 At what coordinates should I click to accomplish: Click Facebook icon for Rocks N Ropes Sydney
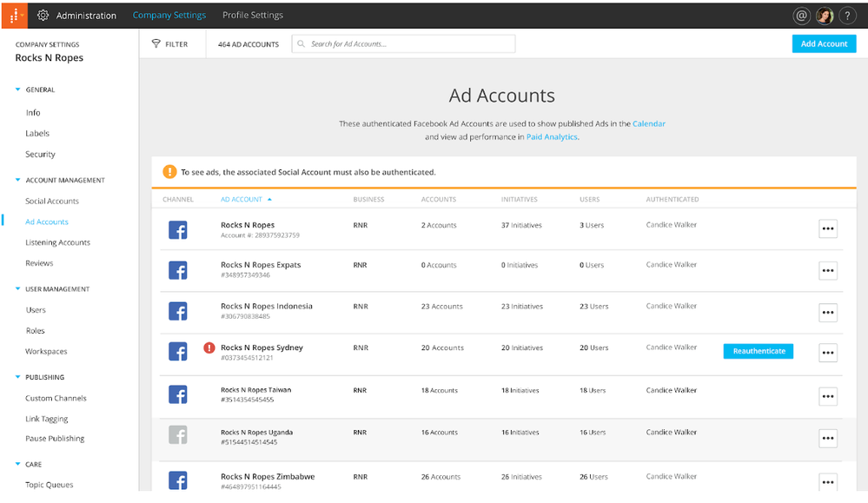(178, 352)
